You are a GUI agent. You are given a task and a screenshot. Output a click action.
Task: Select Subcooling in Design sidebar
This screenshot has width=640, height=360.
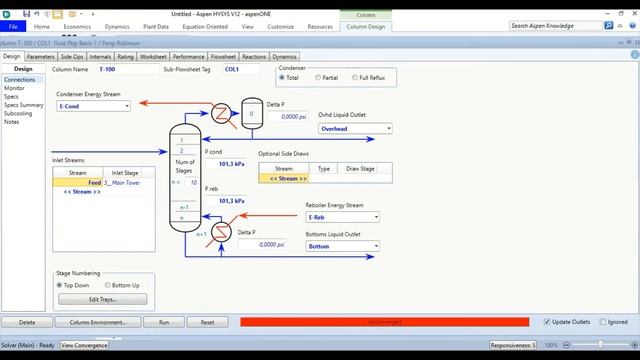click(18, 113)
